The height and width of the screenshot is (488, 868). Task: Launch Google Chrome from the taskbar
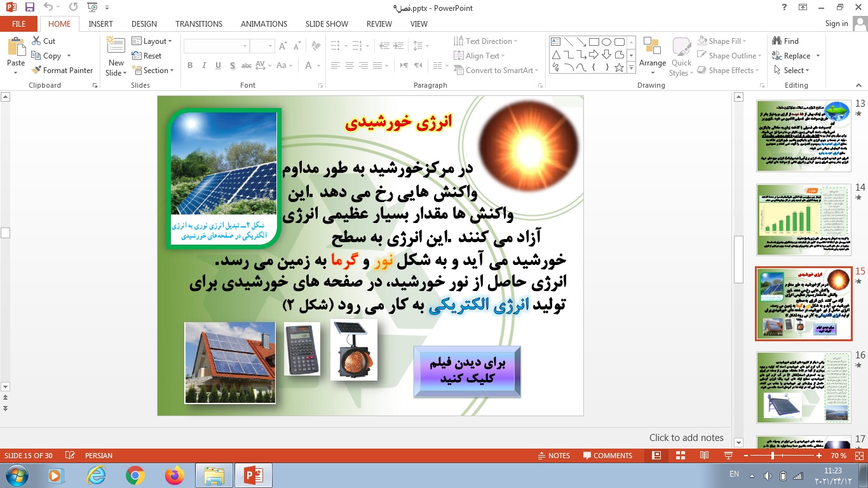pyautogui.click(x=135, y=475)
